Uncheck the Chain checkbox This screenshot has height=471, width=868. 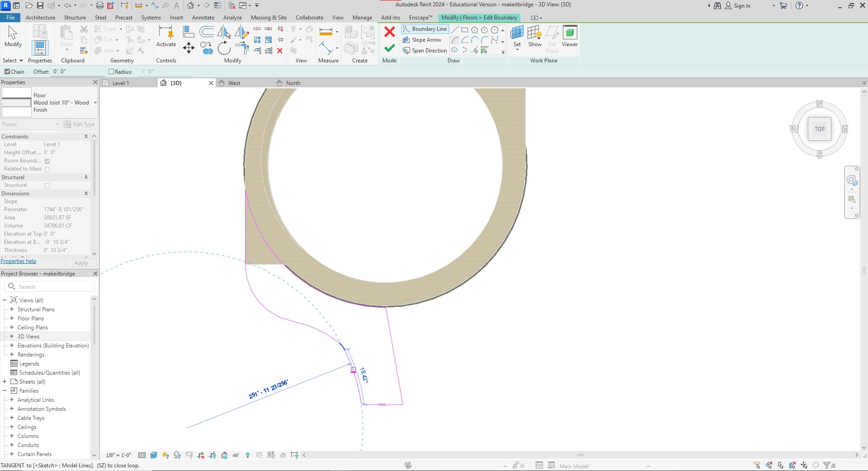(7, 71)
